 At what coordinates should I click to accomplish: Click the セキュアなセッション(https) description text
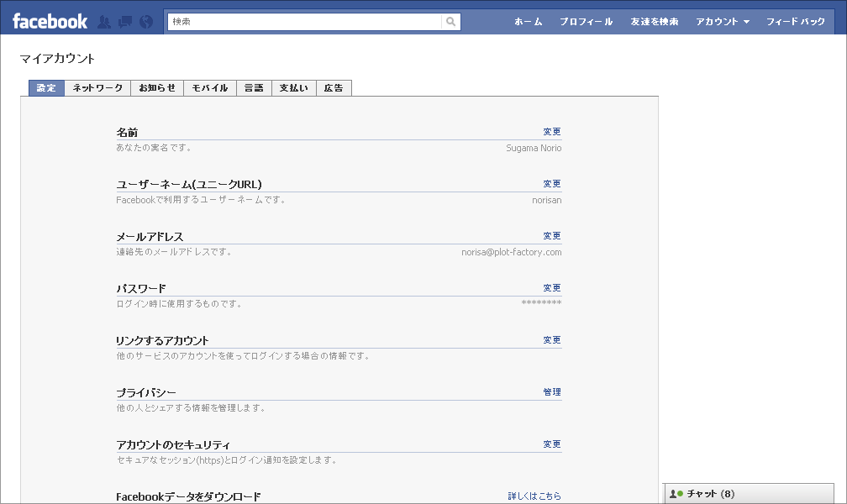(227, 460)
